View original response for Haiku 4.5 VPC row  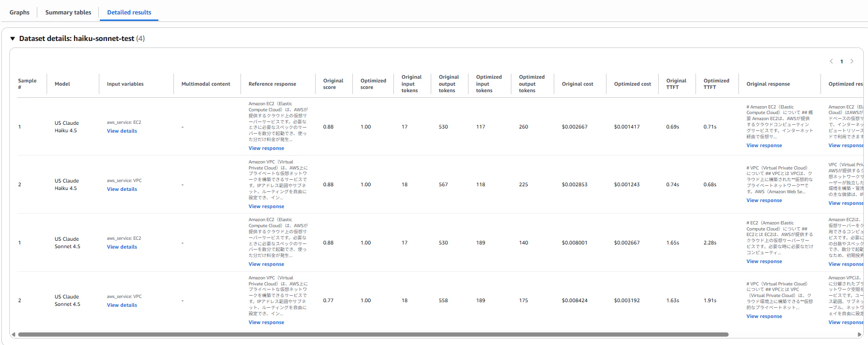764,200
